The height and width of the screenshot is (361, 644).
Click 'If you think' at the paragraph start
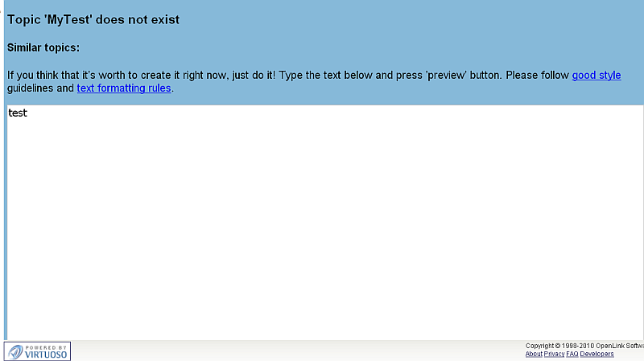pyautogui.click(x=34, y=76)
